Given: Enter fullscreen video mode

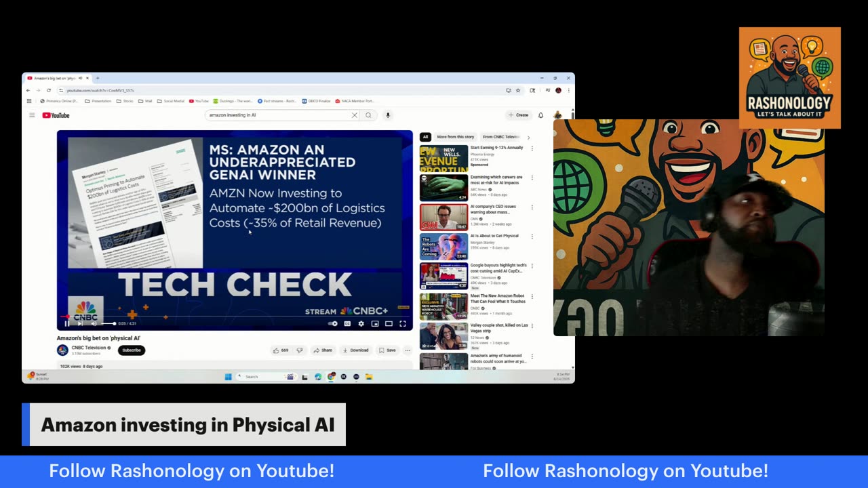Looking at the screenshot, I should tap(403, 324).
